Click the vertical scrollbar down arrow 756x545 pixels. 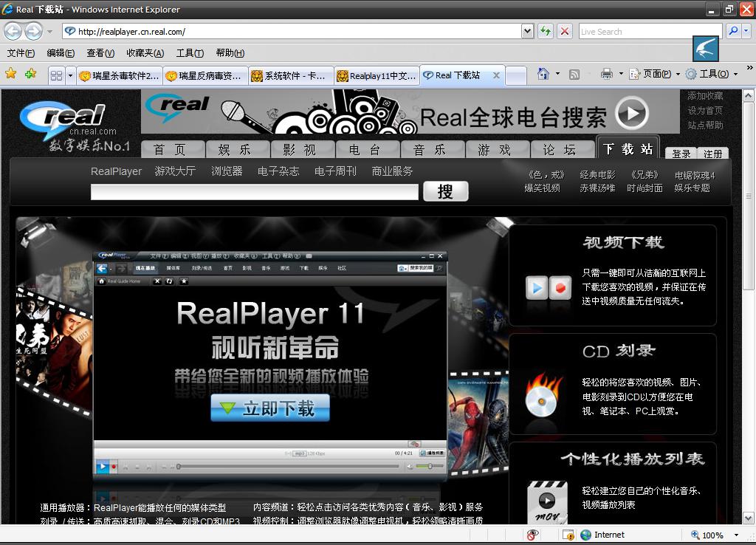click(x=749, y=518)
